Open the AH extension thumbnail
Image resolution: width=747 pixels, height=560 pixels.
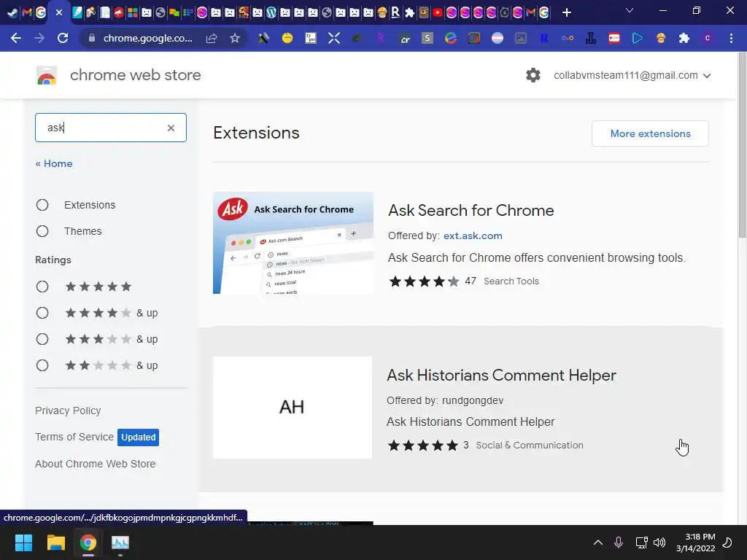292,408
